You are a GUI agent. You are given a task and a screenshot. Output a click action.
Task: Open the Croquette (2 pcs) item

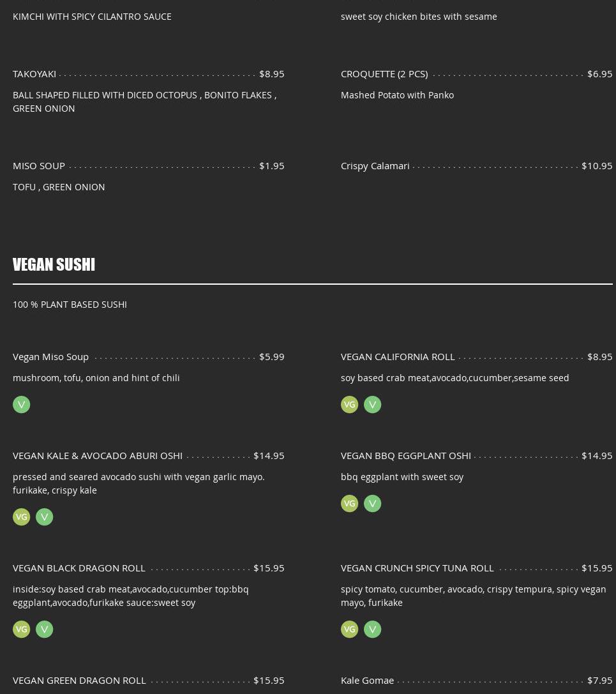click(384, 73)
